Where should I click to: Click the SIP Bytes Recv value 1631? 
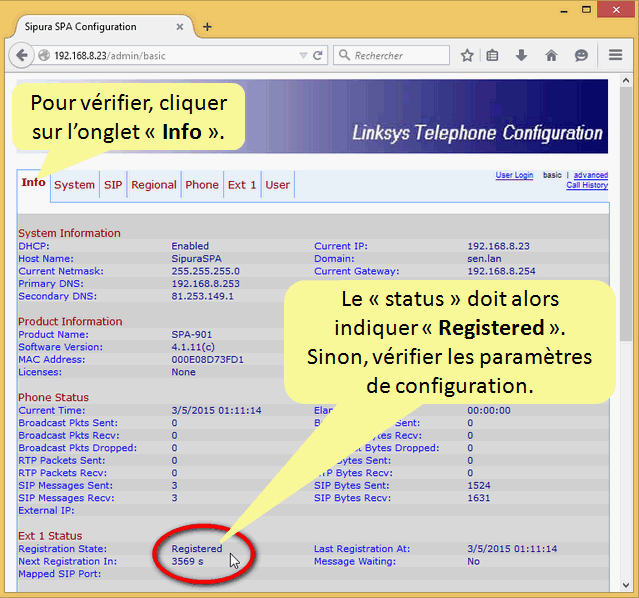(479, 498)
